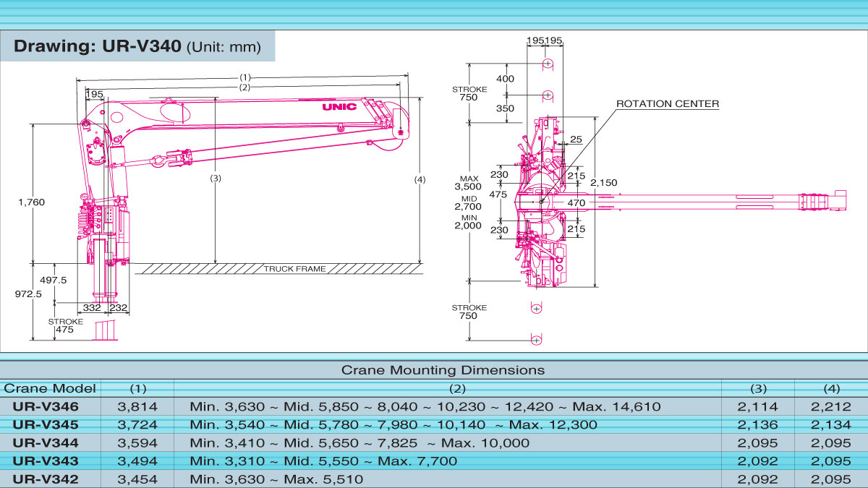Click the "MAX 3,500" outrigger span label
868x488 pixels.
pyautogui.click(x=469, y=182)
